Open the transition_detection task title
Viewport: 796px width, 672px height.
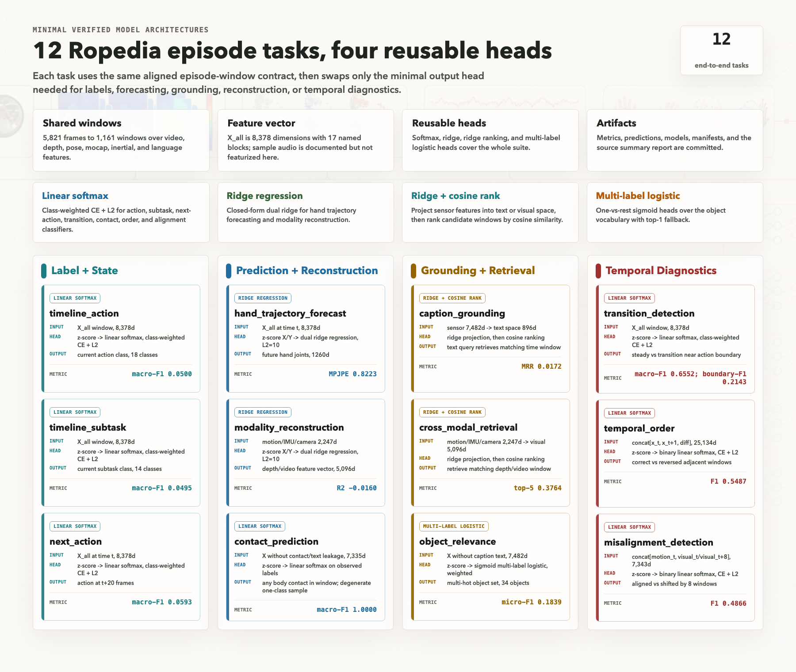(649, 313)
